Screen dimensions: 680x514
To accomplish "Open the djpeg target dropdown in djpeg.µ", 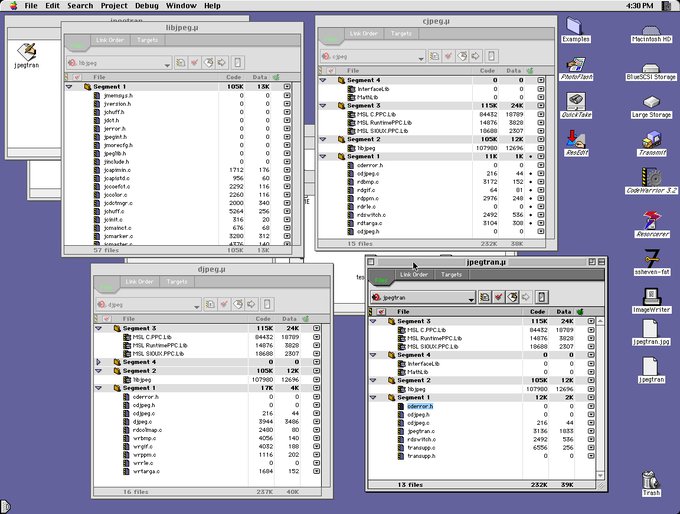I will [x=148, y=304].
